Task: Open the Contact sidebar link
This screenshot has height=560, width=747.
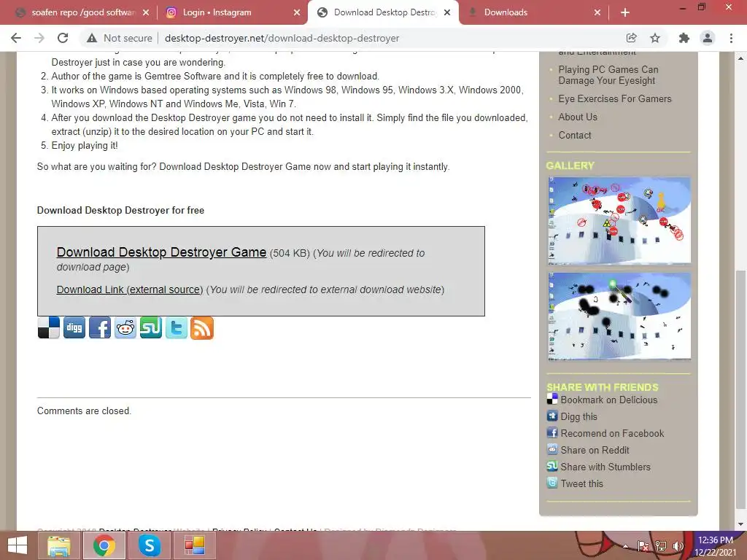Action: (x=575, y=135)
